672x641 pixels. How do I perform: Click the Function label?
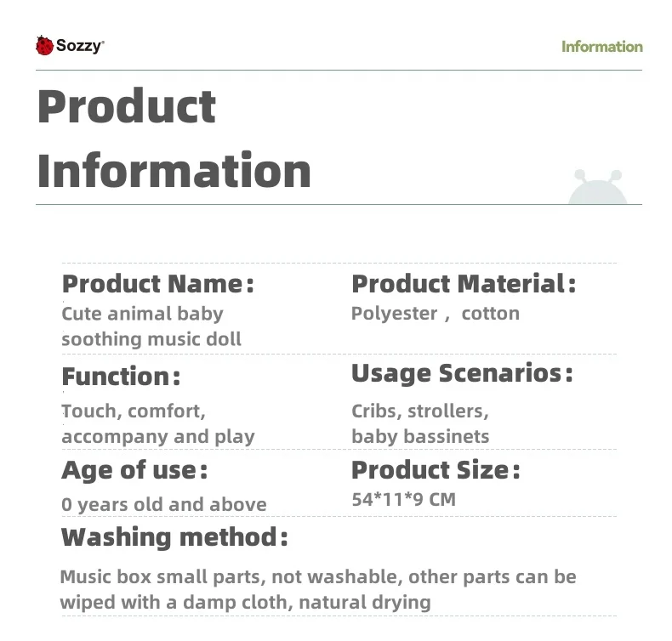pos(121,377)
